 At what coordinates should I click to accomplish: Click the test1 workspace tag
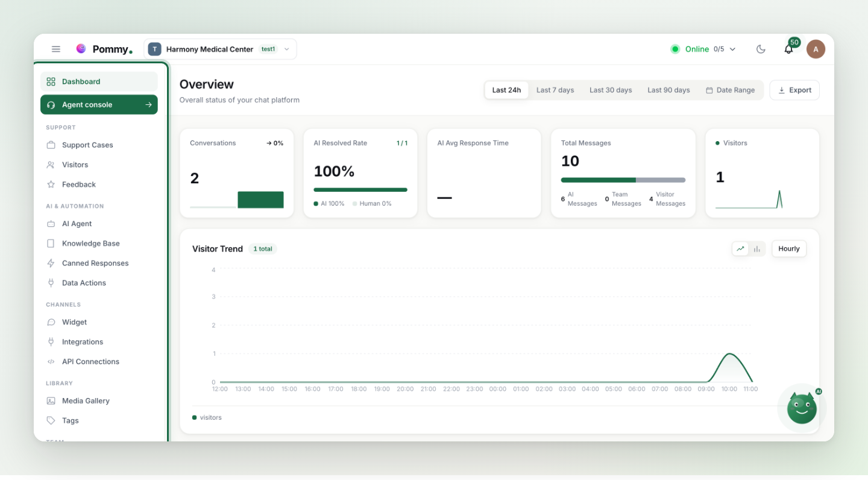click(x=268, y=49)
